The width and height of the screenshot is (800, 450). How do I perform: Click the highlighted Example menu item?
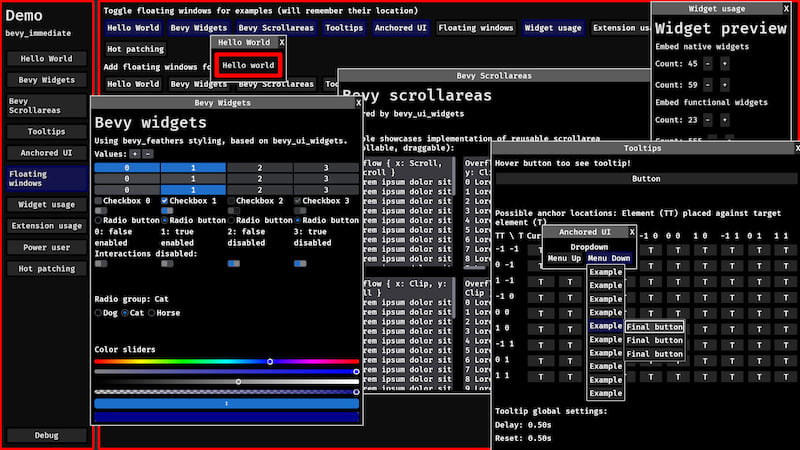click(x=606, y=326)
